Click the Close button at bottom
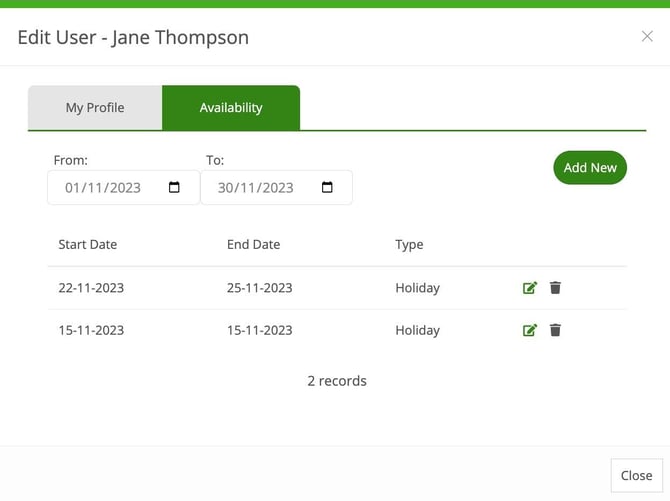 [636, 476]
